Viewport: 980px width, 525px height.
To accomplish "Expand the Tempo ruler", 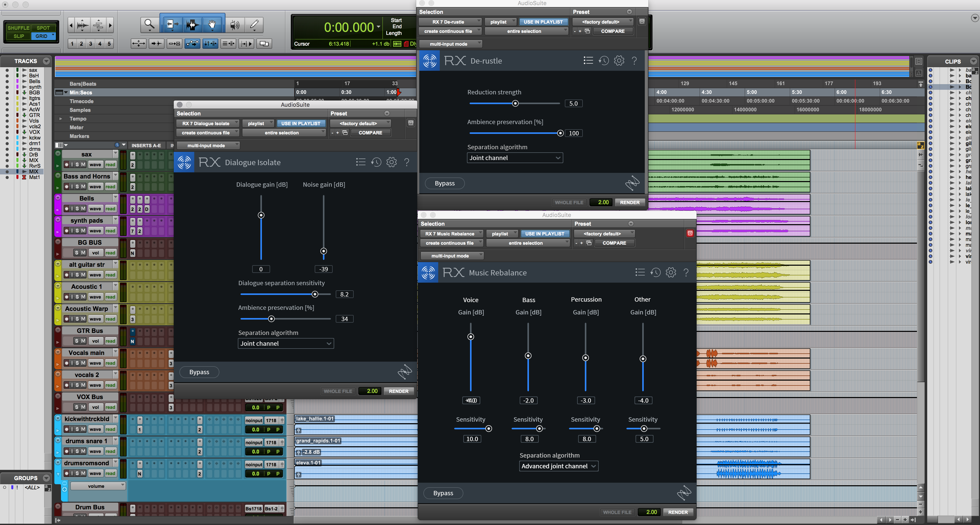I will tap(60, 119).
